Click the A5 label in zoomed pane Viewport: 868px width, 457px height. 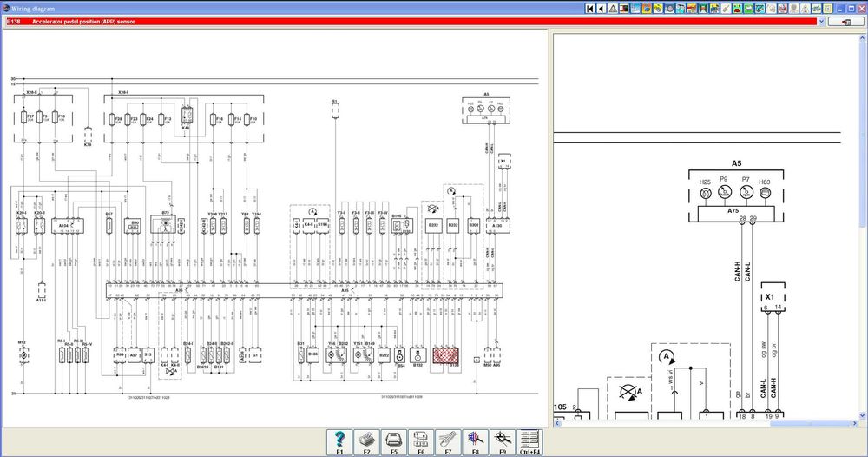click(736, 163)
